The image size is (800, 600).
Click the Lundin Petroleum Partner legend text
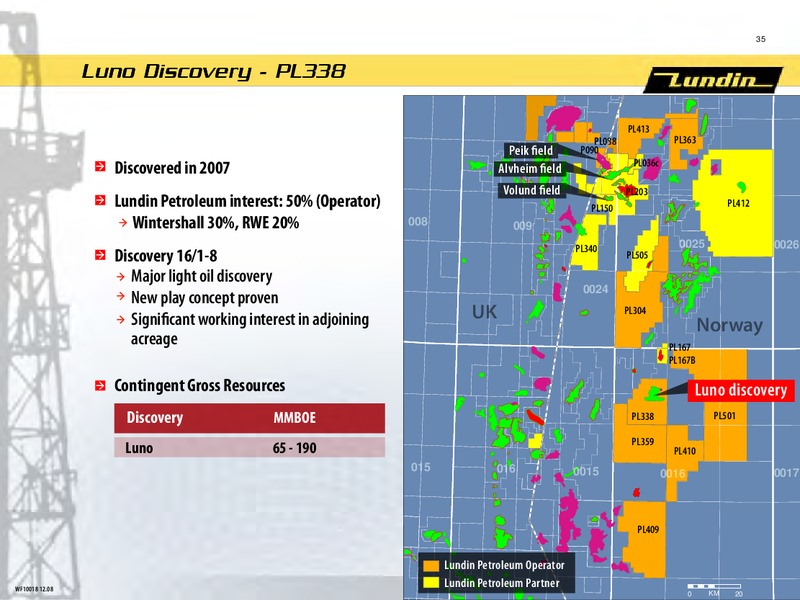[502, 583]
